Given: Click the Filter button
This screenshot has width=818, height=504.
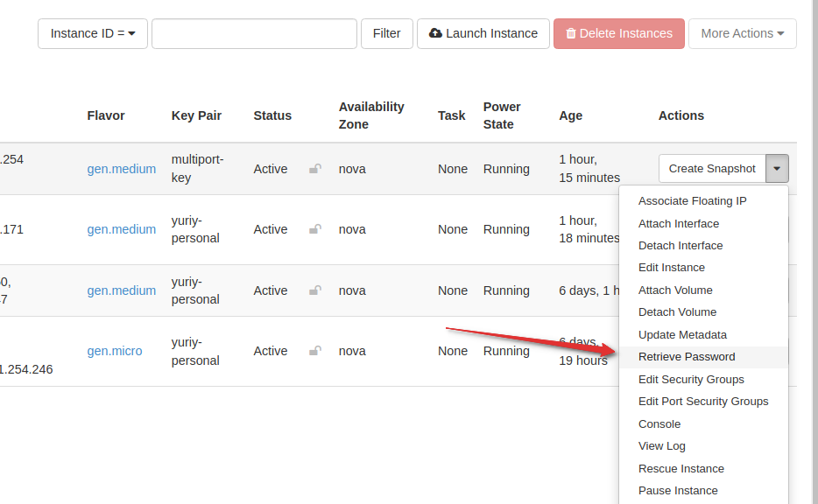Looking at the screenshot, I should tap(386, 33).
